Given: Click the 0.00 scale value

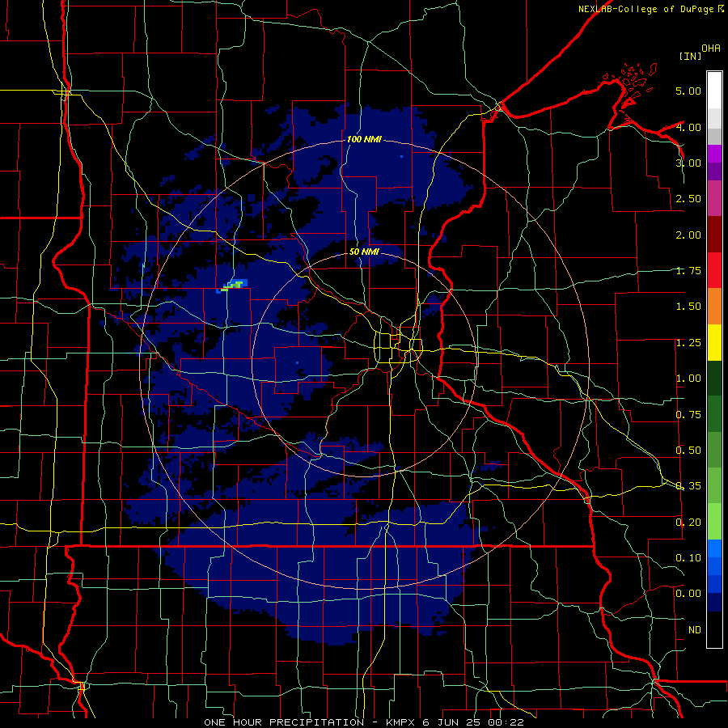Looking at the screenshot, I should point(688,594).
